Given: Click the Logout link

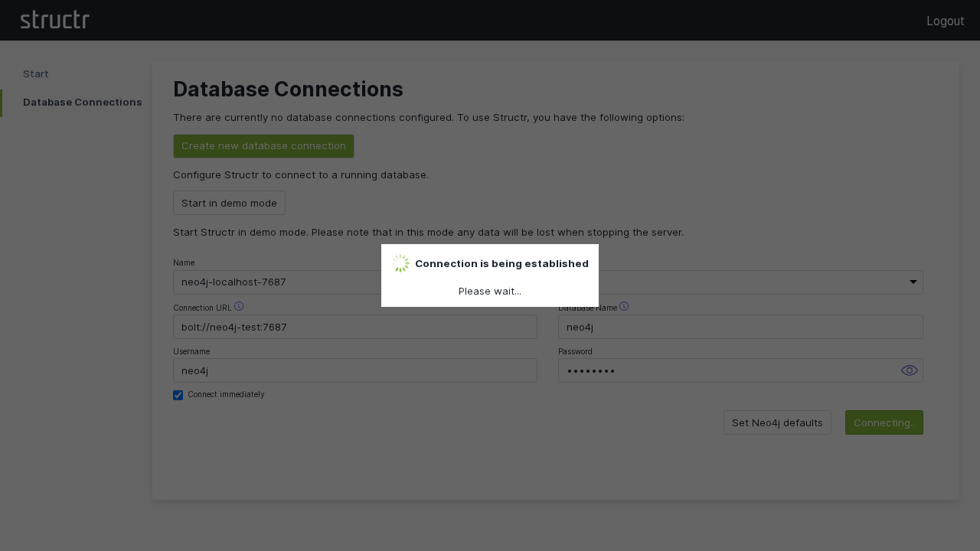Looking at the screenshot, I should pyautogui.click(x=946, y=21).
